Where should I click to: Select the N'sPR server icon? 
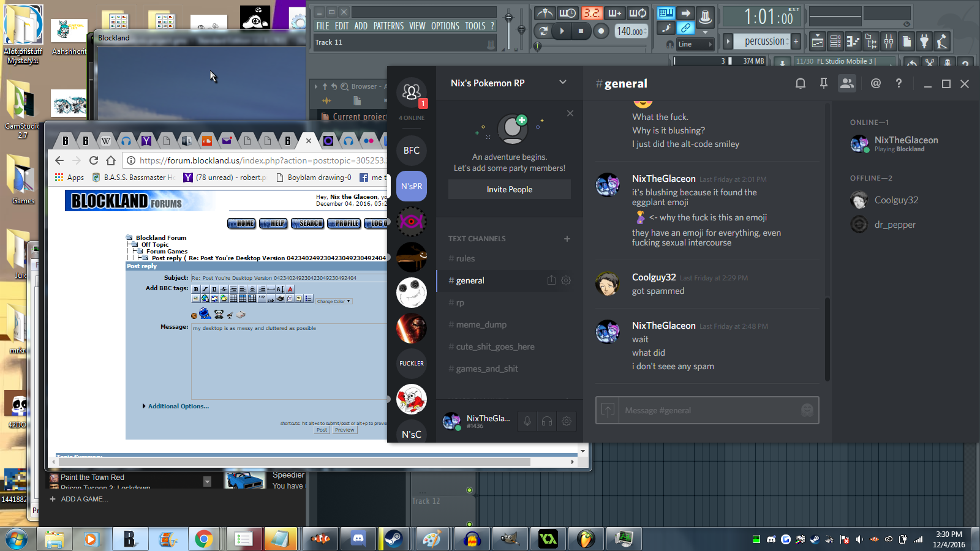pos(412,186)
